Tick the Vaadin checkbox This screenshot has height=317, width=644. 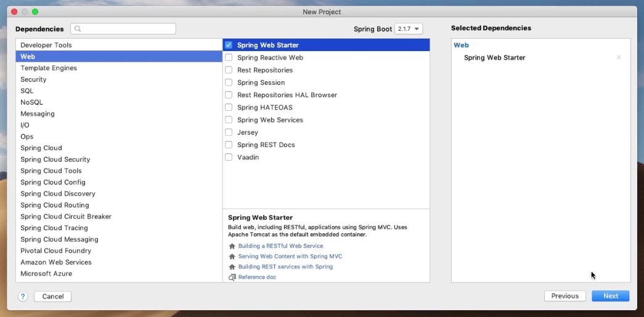229,157
